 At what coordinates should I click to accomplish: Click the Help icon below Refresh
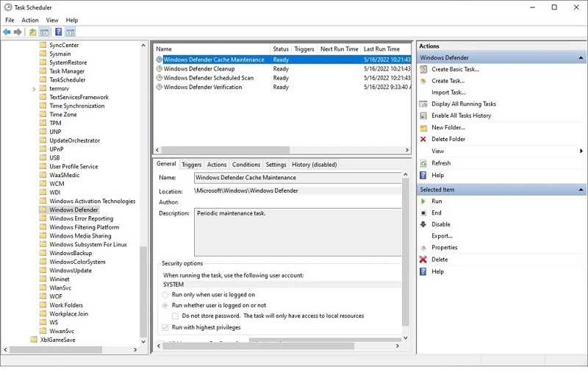tap(423, 175)
